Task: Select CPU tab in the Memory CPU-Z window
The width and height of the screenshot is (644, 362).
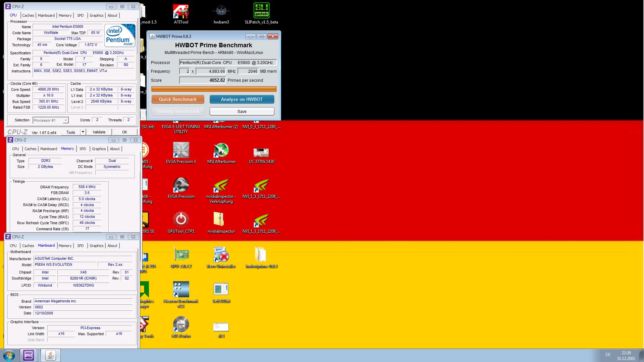Action: 15,149
